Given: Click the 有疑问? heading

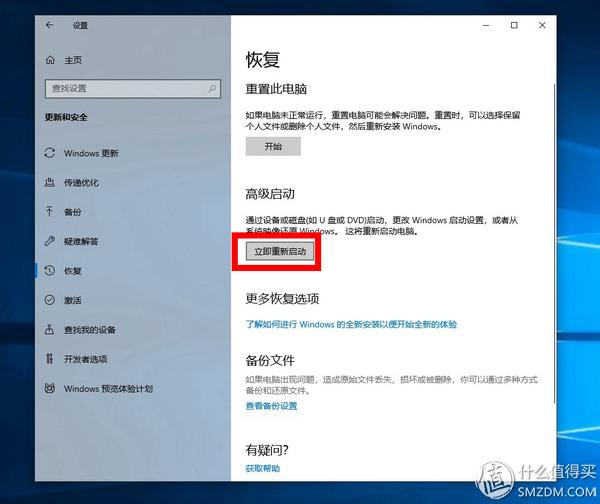Looking at the screenshot, I should (267, 450).
